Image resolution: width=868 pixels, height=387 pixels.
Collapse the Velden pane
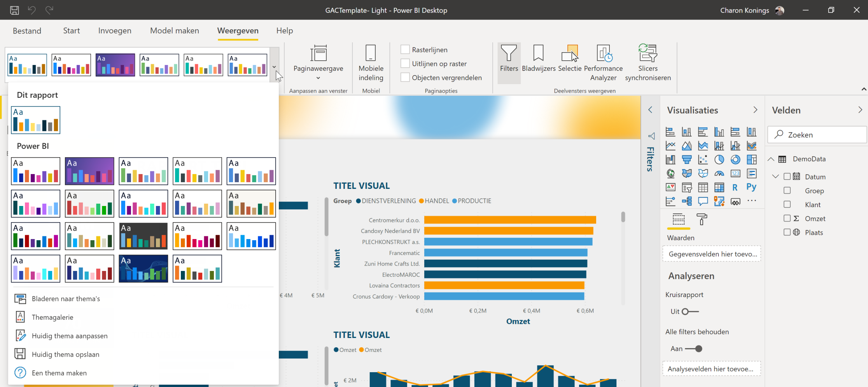point(860,110)
